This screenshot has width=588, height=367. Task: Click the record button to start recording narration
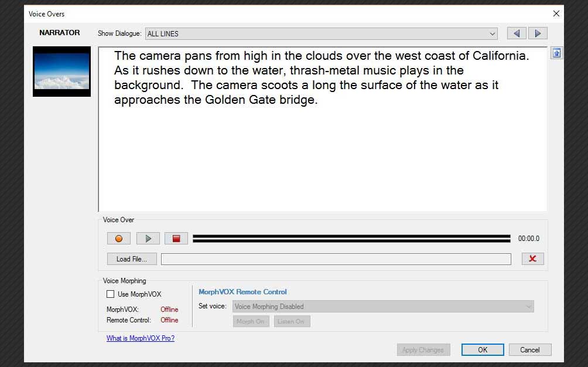[118, 238]
